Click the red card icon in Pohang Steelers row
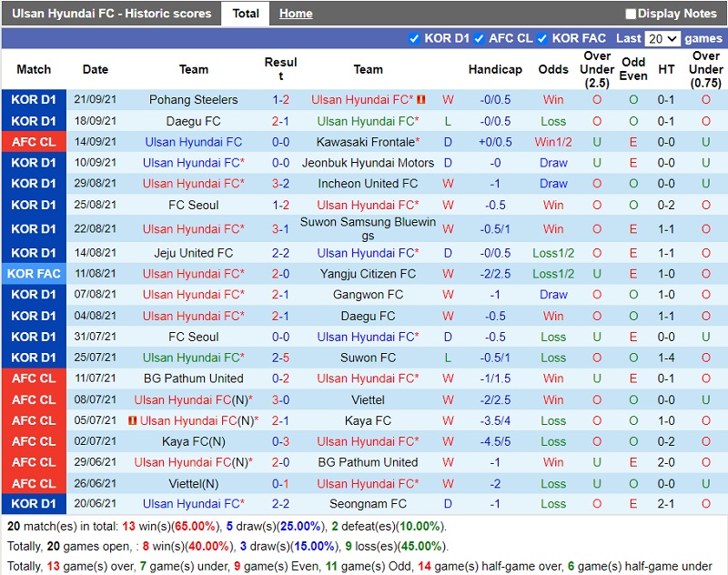Screen dimensions: 728x575 tap(421, 99)
